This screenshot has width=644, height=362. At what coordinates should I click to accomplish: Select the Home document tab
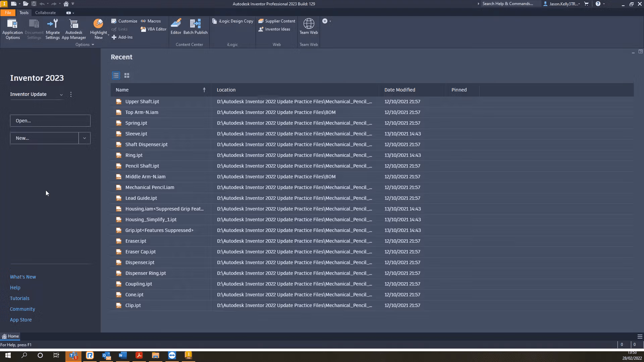[10, 336]
